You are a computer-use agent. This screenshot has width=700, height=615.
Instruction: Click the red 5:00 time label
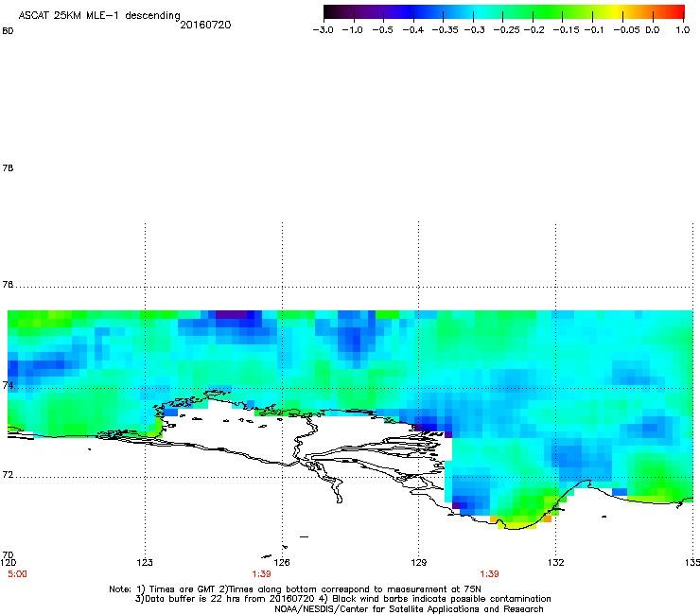[17, 574]
